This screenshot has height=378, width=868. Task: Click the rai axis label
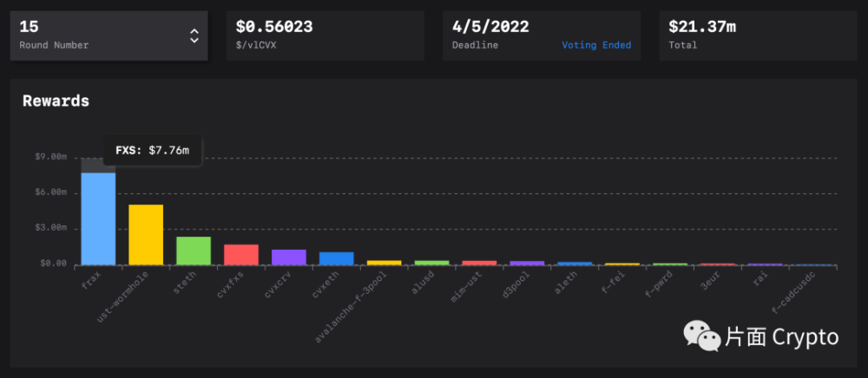[x=760, y=278]
